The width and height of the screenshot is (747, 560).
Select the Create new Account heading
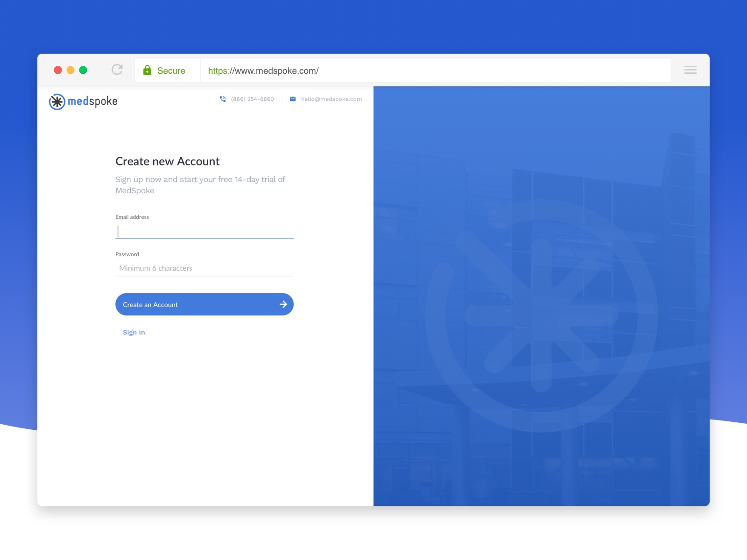tap(168, 161)
